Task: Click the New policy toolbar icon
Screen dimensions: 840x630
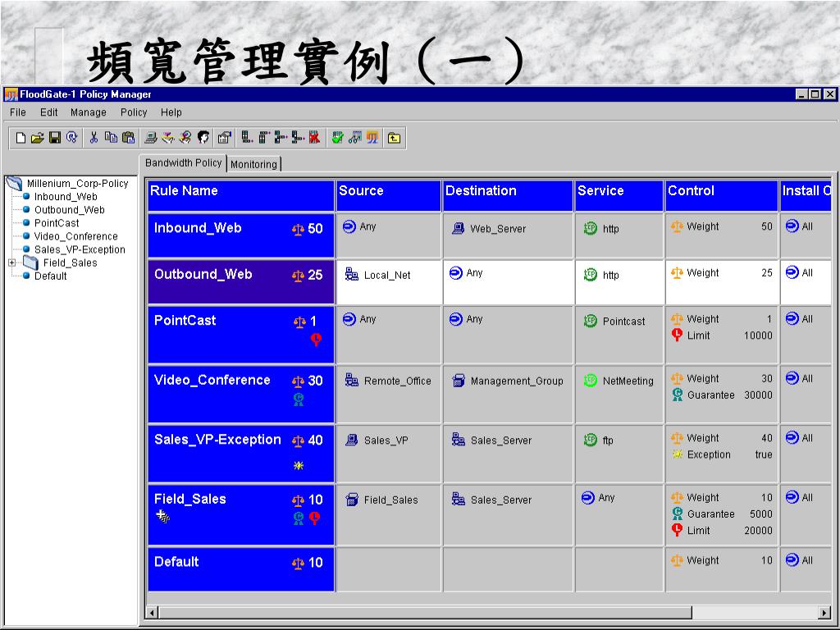Action: (21, 138)
